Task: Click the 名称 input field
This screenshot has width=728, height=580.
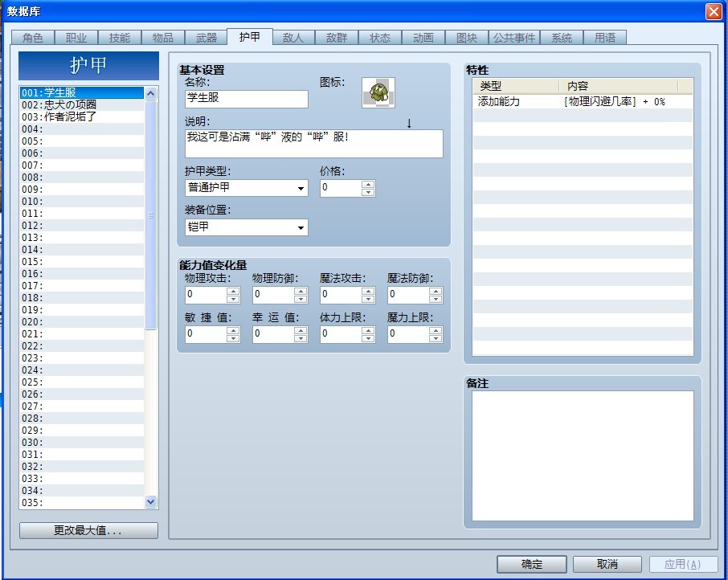Action: pyautogui.click(x=246, y=99)
